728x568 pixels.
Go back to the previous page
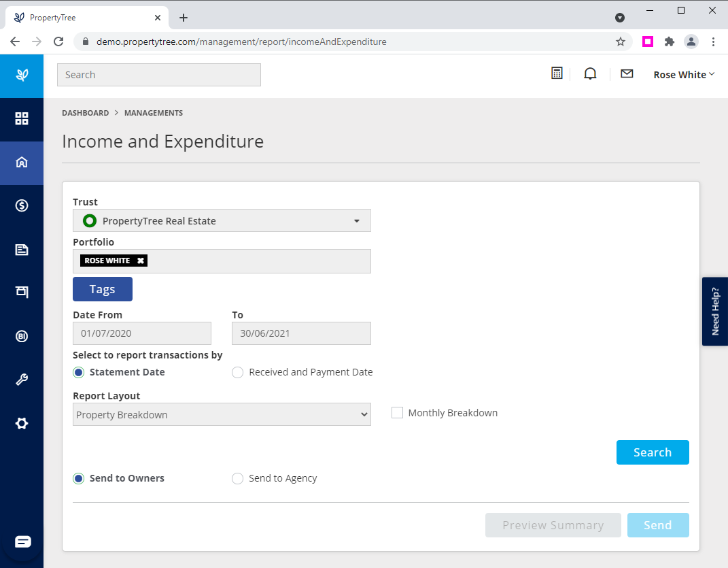click(x=15, y=41)
